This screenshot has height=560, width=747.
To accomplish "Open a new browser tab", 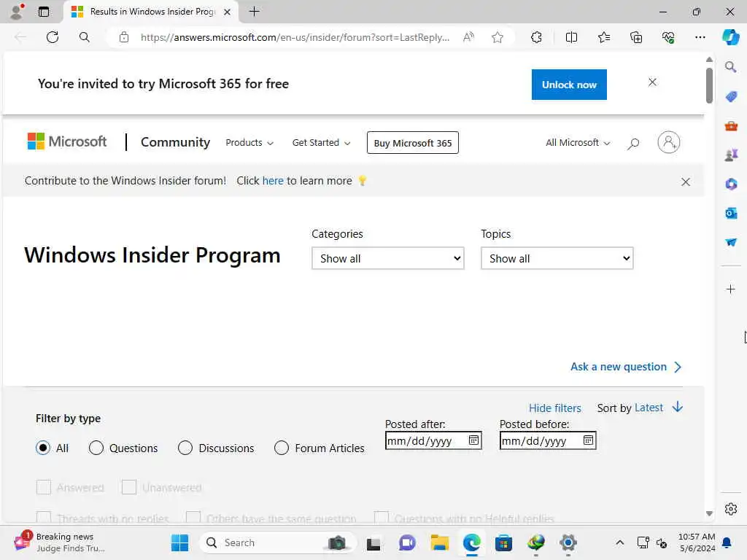I will coord(255,12).
